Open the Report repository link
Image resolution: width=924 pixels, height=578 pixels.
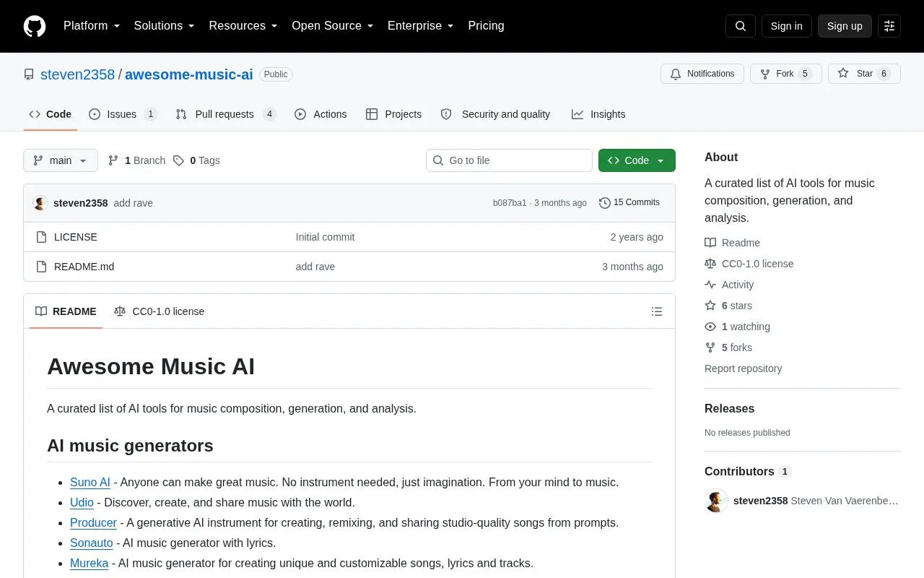click(743, 368)
